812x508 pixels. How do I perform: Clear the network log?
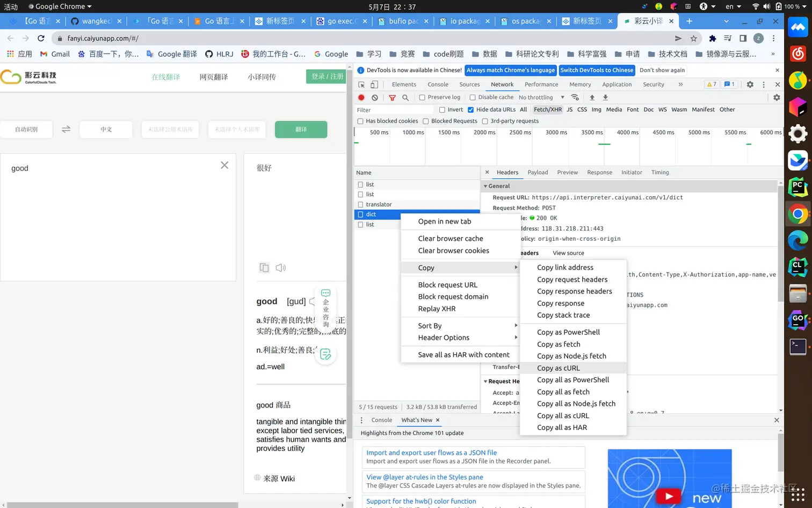pos(375,97)
